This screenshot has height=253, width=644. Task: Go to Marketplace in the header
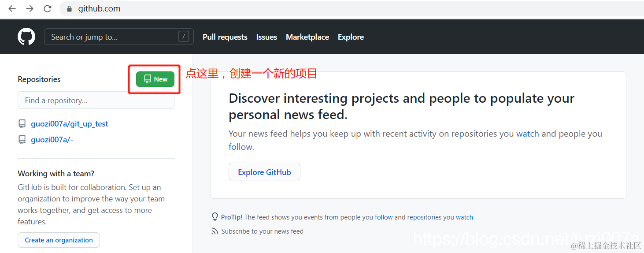click(x=307, y=37)
